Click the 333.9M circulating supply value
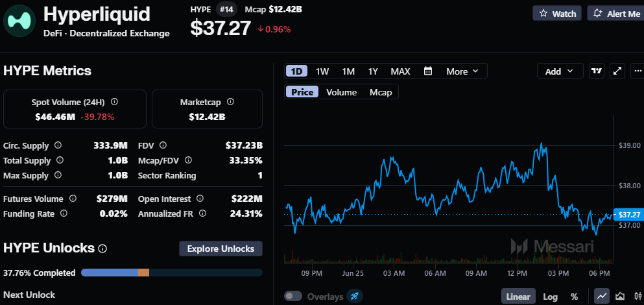This screenshot has height=305, width=644. click(110, 145)
